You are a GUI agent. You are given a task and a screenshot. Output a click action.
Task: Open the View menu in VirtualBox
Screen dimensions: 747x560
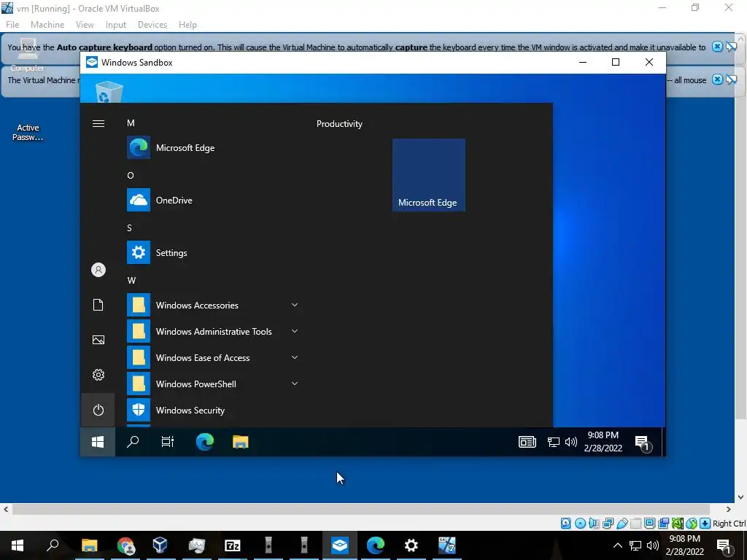click(x=85, y=25)
